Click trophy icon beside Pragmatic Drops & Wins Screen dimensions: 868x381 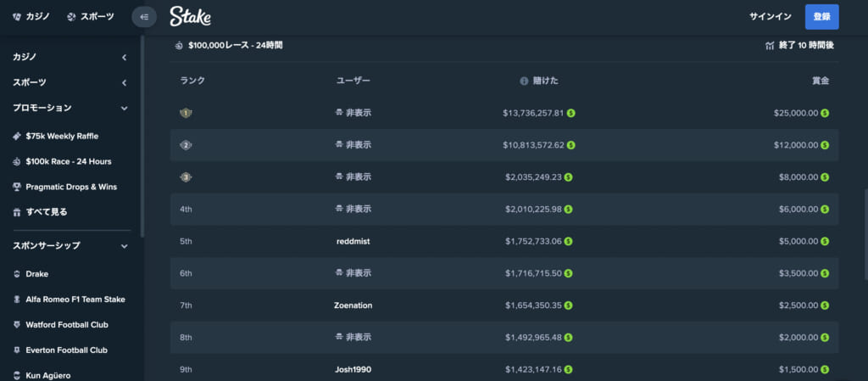[x=17, y=188]
